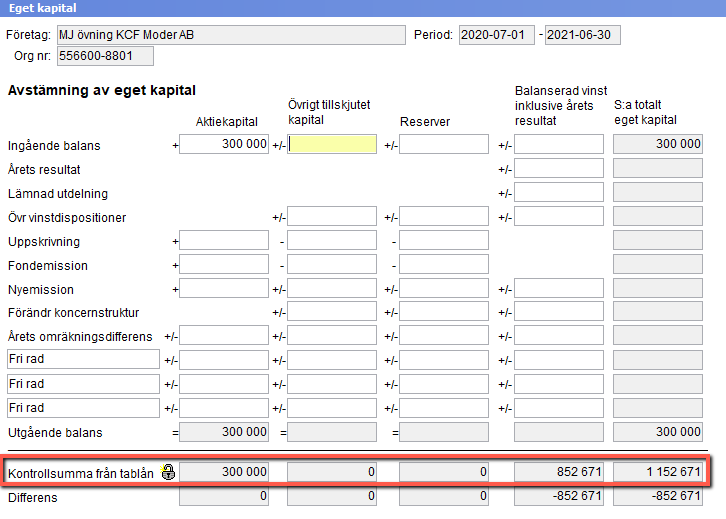Image resolution: width=726 pixels, height=519 pixels.
Task: Click Uppskrivning Aktiekapital field
Action: [x=224, y=240]
